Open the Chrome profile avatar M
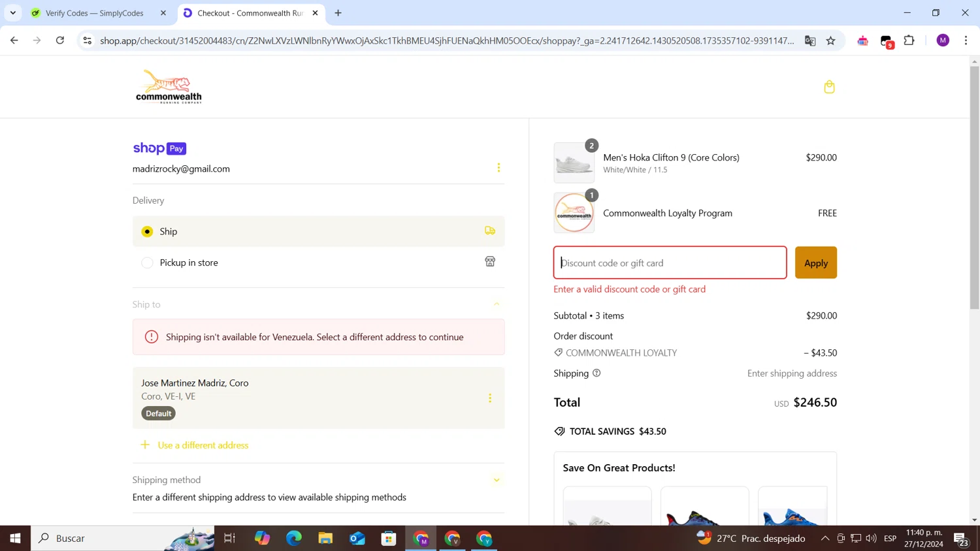Screen dimensions: 980x551 coord(943,40)
